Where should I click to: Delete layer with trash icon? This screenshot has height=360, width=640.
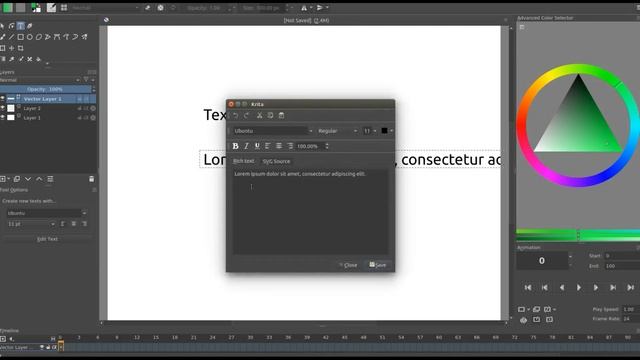91,179
